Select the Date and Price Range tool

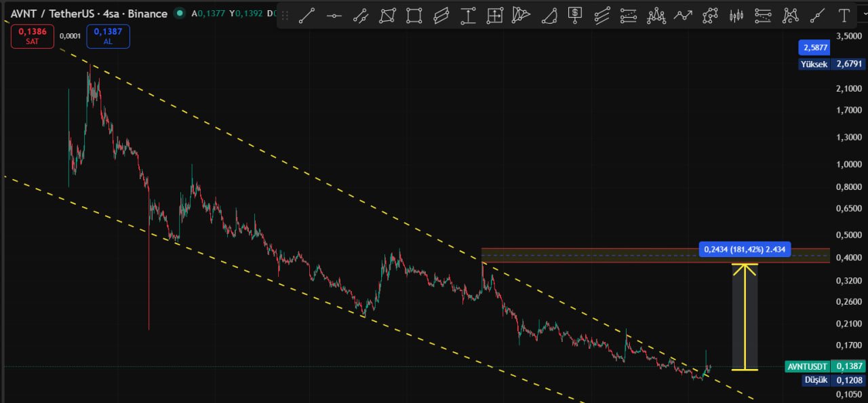point(495,15)
